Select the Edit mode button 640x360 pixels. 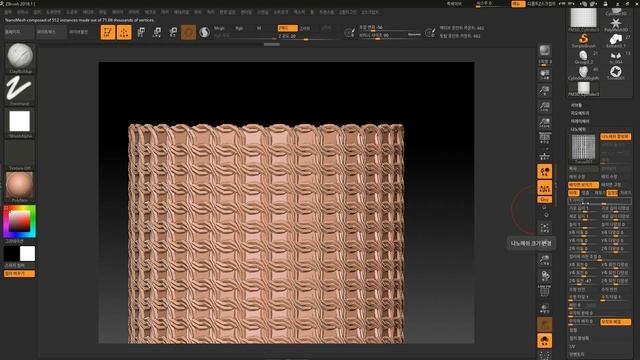[108, 32]
